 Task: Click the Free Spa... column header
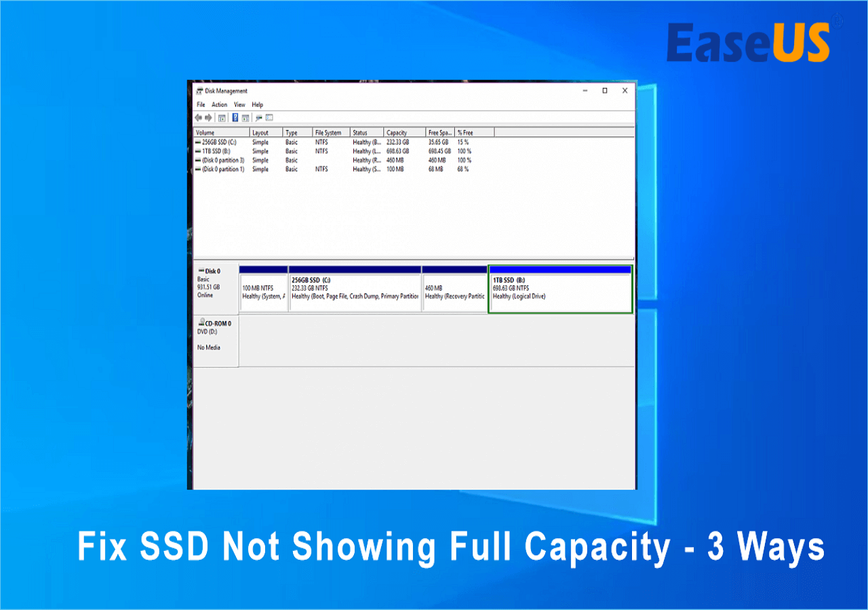click(441, 133)
